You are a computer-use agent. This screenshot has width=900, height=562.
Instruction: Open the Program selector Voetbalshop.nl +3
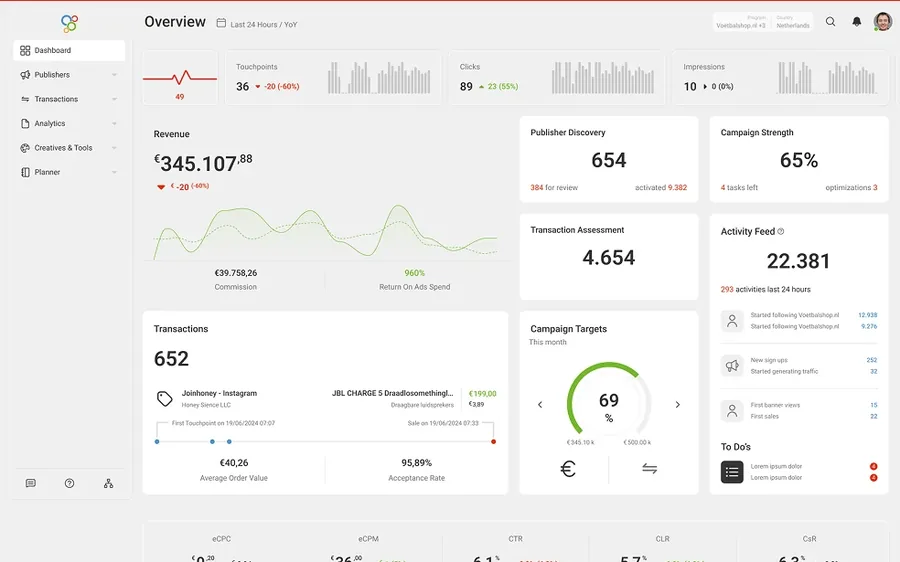pyautogui.click(x=740, y=22)
